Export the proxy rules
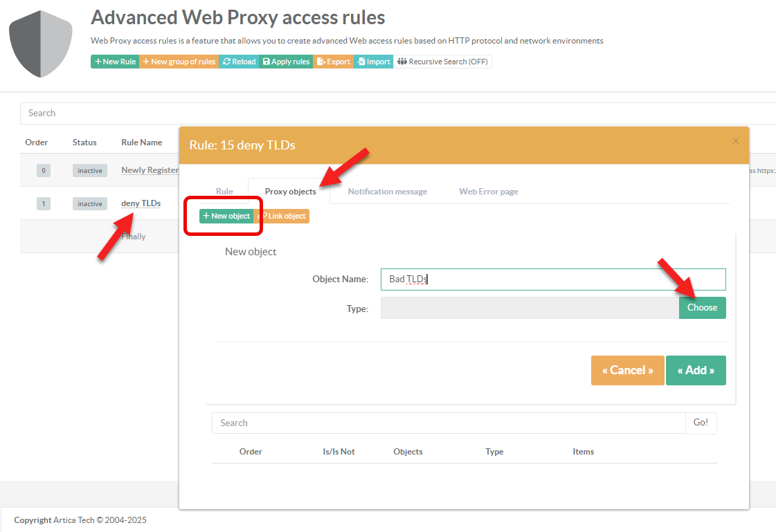776x532 pixels. click(x=334, y=62)
